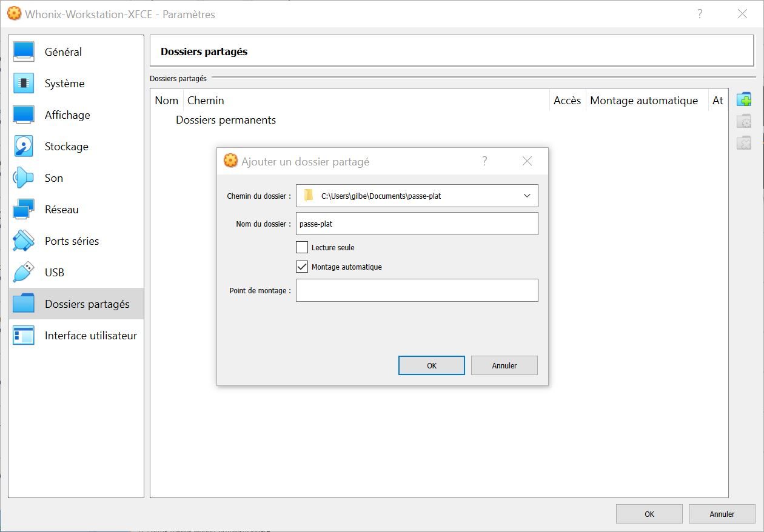Click the Nom column header

pos(167,101)
